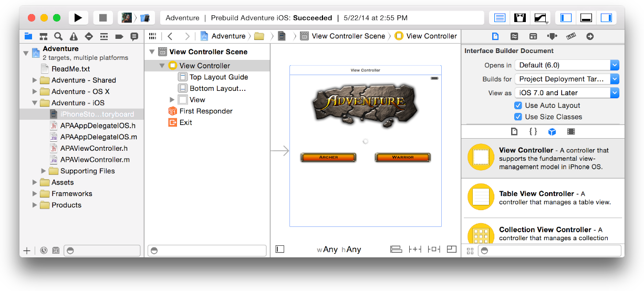Open the Assistant editor view
This screenshot has width=644, height=291.
[x=520, y=18]
